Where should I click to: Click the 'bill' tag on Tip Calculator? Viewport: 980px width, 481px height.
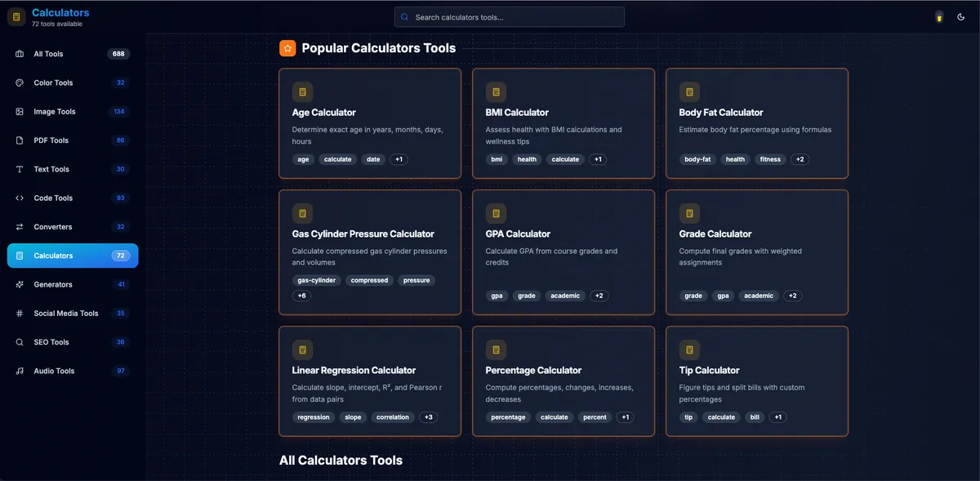click(x=755, y=417)
